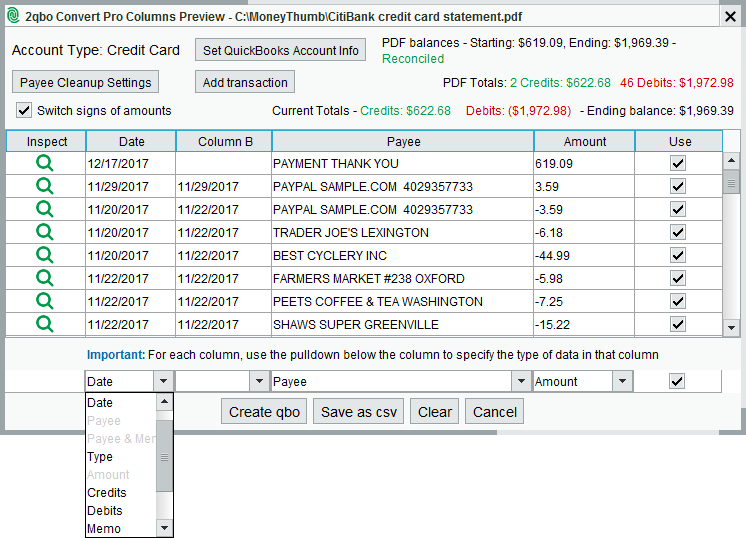Choose Credits from the dropdown list
This screenshot has width=746, height=538.
tap(121, 493)
